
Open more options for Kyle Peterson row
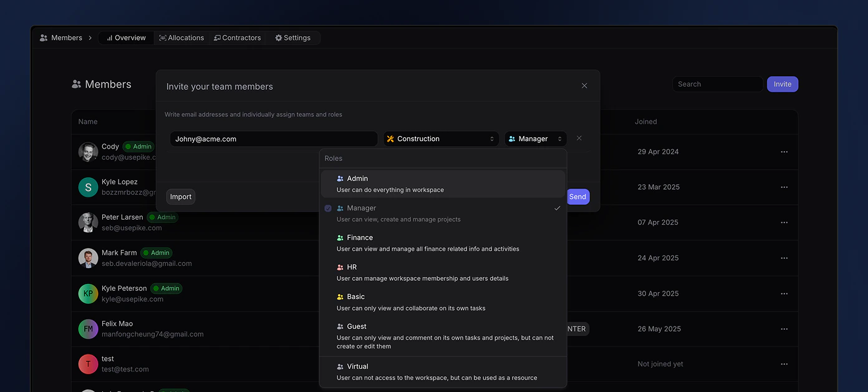784,293
